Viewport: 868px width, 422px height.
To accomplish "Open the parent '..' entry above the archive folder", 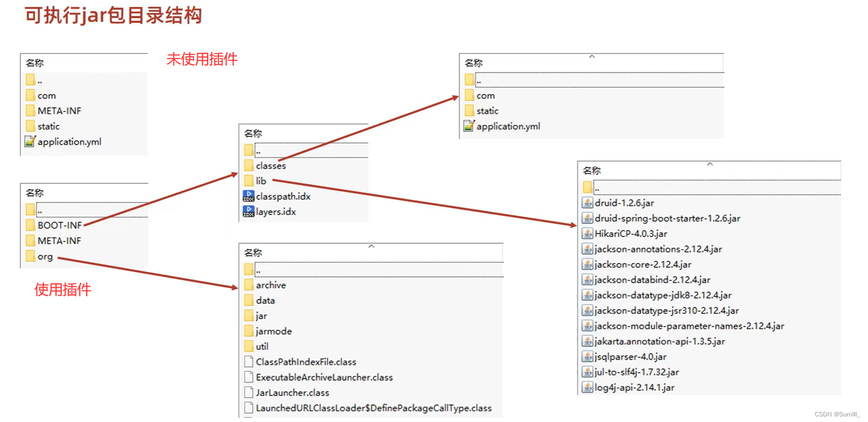I will 373,270.
